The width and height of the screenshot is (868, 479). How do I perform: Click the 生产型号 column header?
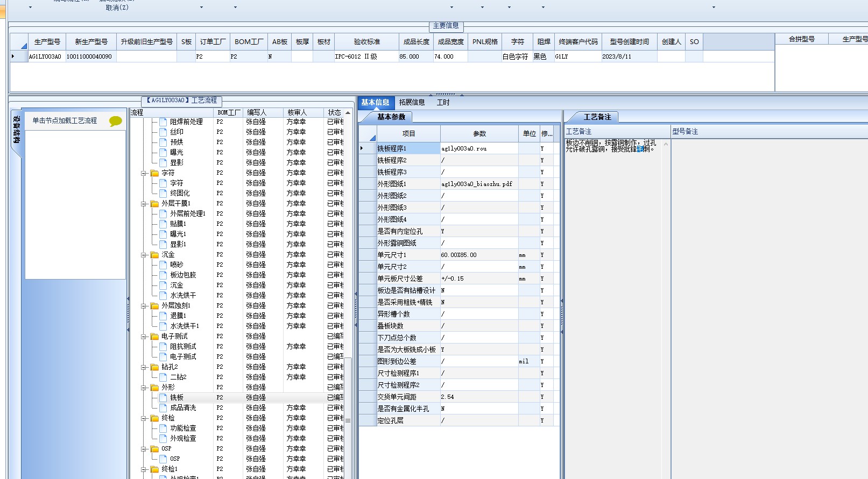coord(47,42)
